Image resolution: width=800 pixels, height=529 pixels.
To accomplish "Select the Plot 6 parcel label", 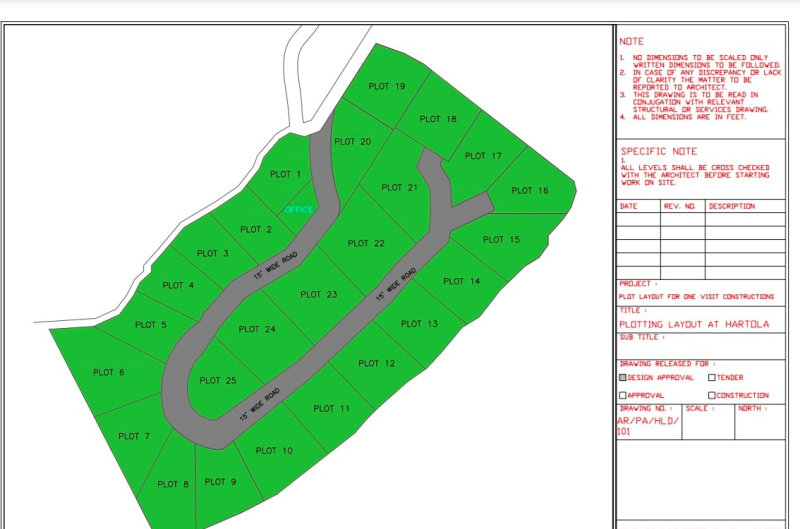I will [109, 372].
